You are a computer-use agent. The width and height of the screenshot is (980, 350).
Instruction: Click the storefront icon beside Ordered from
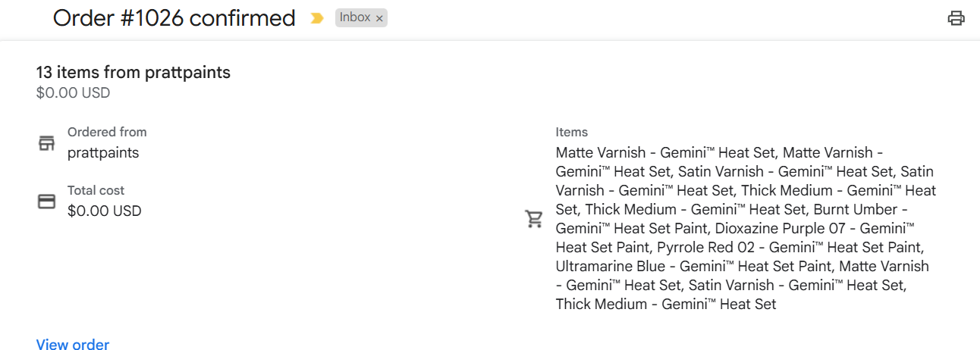pyautogui.click(x=47, y=142)
